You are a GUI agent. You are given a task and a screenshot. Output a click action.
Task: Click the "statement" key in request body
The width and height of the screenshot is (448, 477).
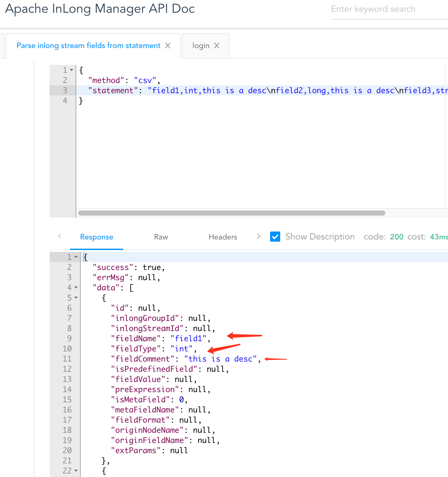113,91
